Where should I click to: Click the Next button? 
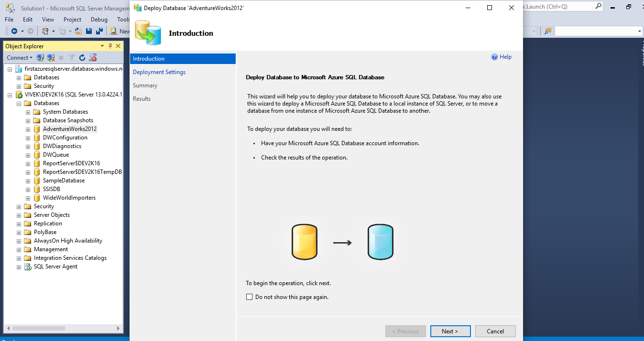coord(450,331)
